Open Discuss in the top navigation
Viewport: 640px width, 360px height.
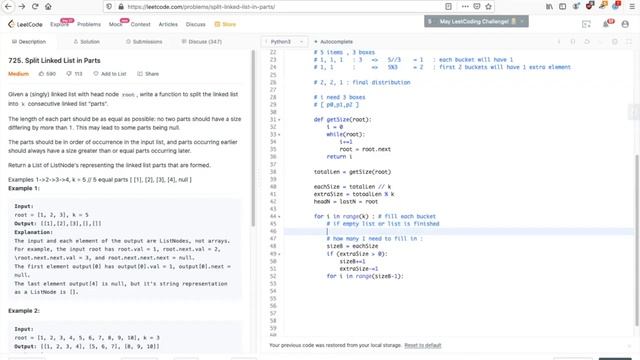pos(196,24)
